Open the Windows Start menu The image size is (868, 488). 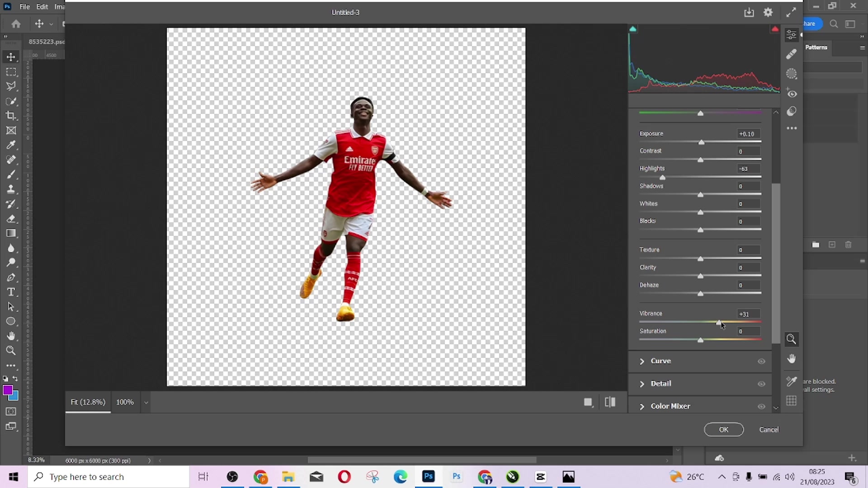(x=14, y=477)
